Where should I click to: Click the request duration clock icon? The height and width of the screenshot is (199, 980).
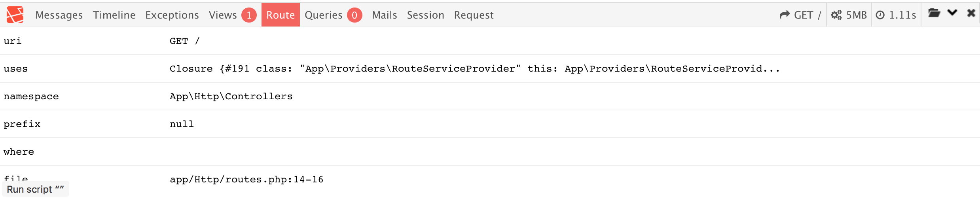tap(880, 15)
